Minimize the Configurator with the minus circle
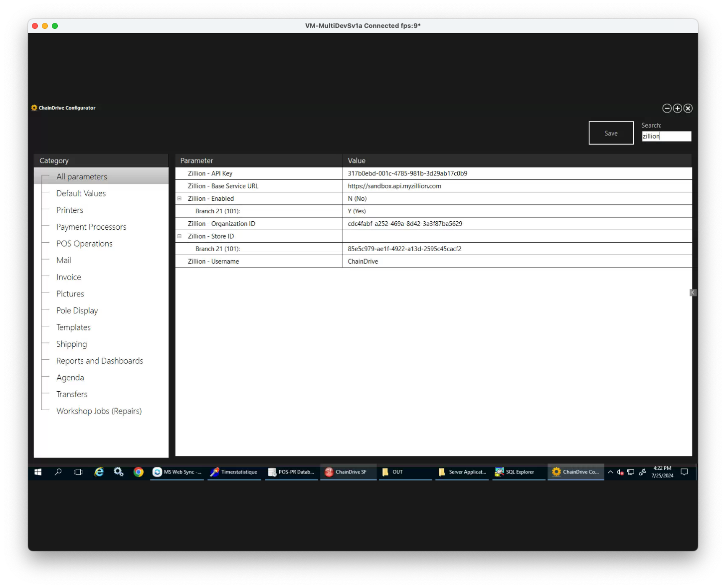 pyautogui.click(x=667, y=108)
